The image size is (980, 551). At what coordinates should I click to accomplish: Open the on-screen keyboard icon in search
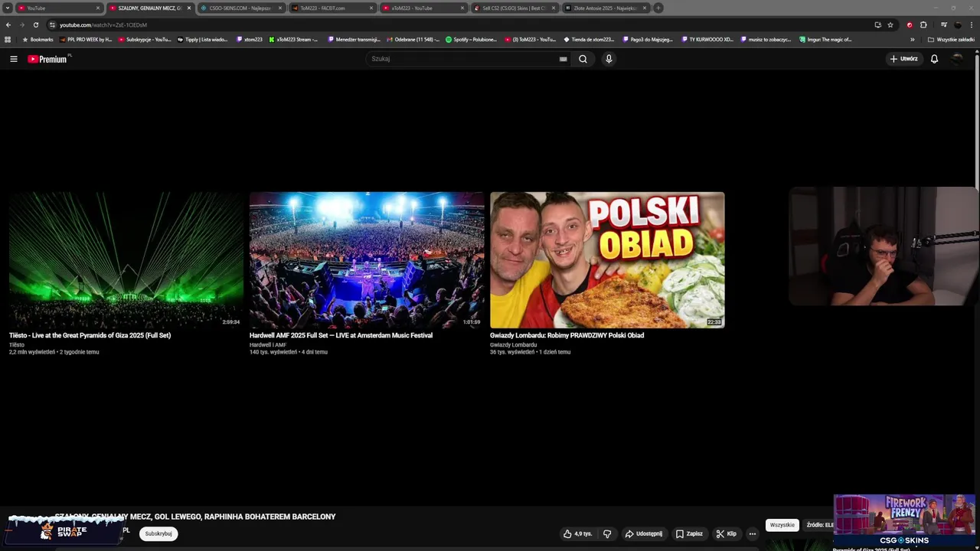coord(563,59)
